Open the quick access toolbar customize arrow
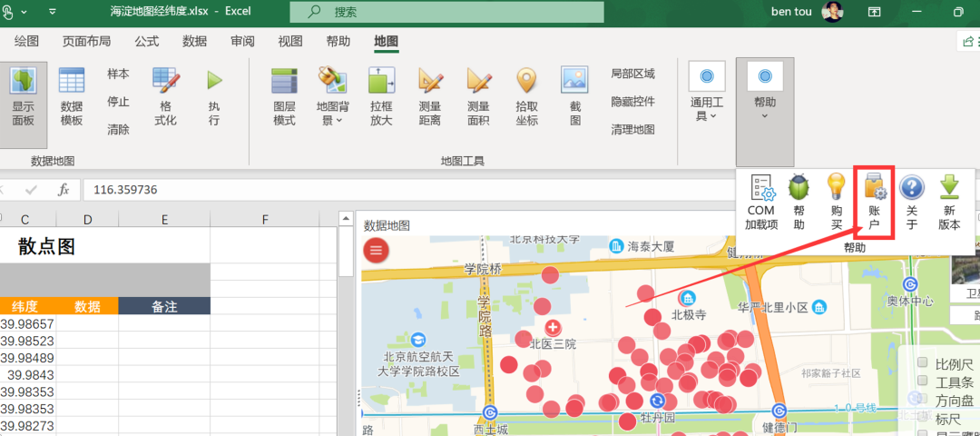The image size is (980, 436). pos(53,11)
